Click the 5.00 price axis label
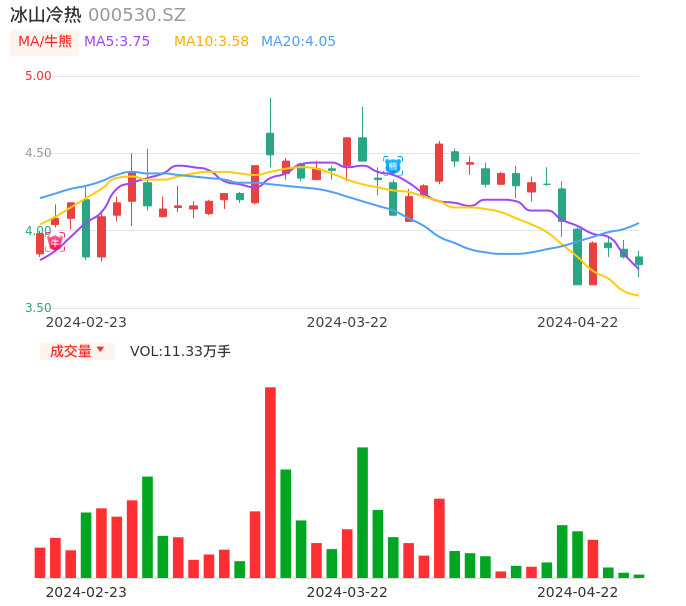Screen dimensions: 686x606 click(x=38, y=76)
